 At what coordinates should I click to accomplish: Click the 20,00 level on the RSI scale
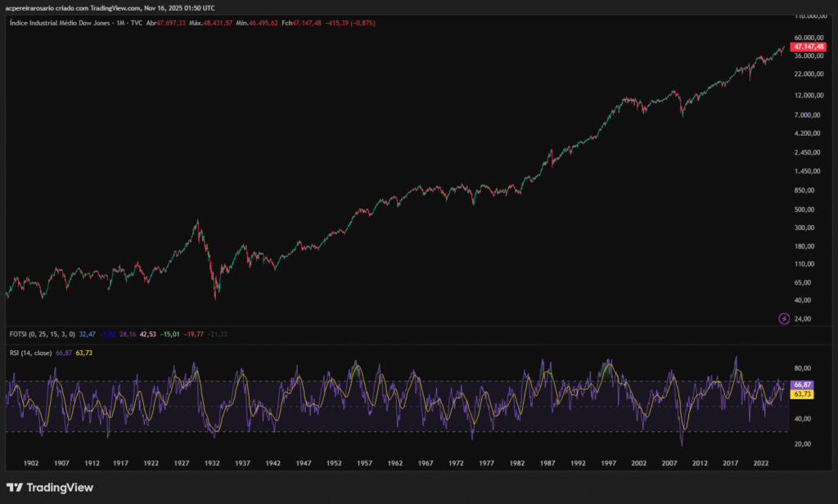point(802,444)
